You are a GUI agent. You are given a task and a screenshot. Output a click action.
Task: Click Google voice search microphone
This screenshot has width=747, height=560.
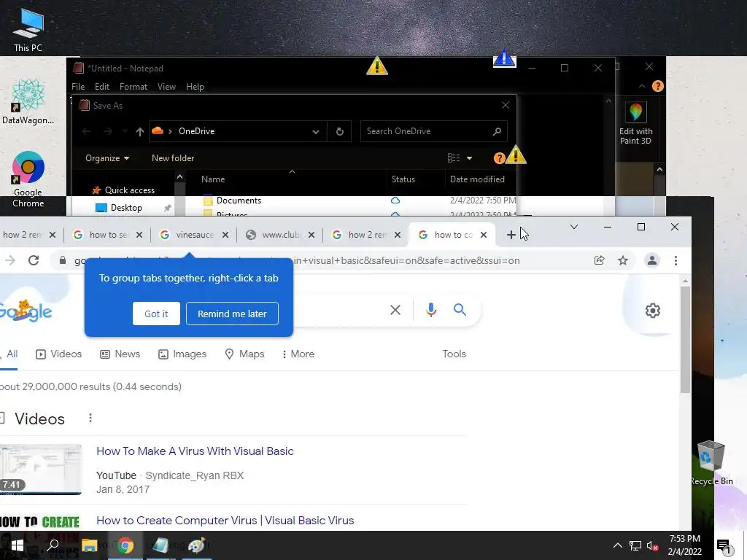click(x=430, y=310)
